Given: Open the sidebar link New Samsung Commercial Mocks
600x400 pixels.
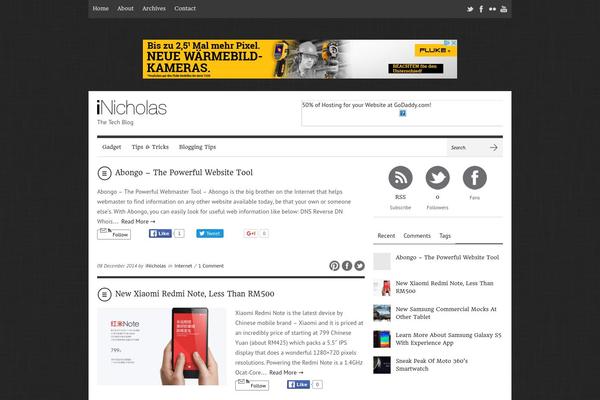Looking at the screenshot, I should [x=446, y=313].
